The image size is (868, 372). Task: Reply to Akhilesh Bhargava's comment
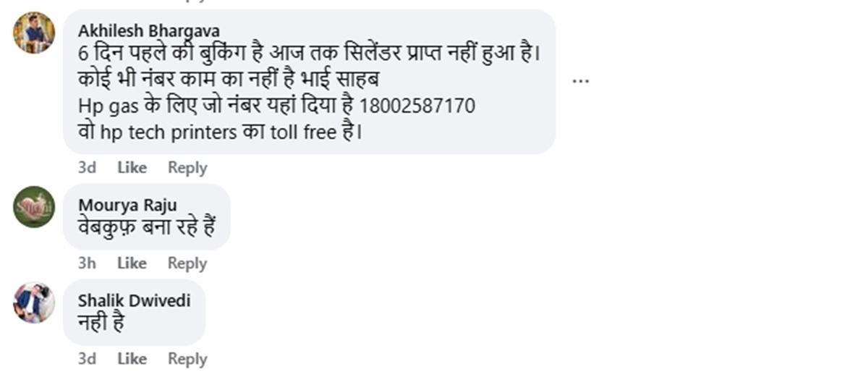point(187,167)
